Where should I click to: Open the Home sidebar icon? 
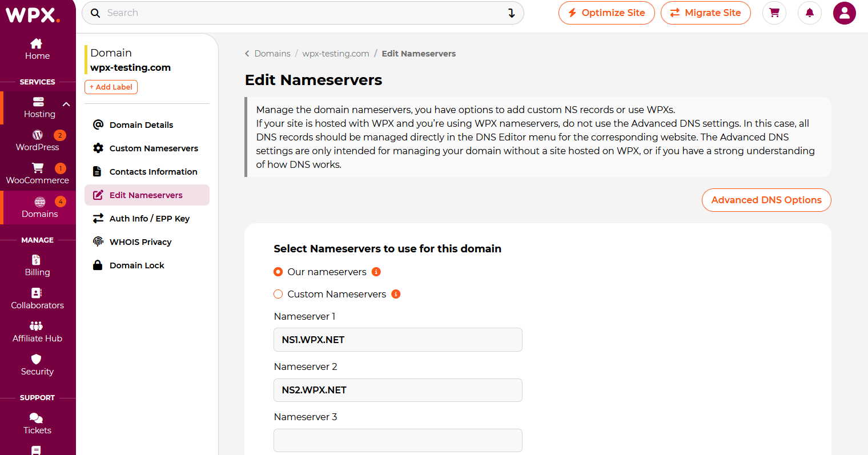pos(37,43)
